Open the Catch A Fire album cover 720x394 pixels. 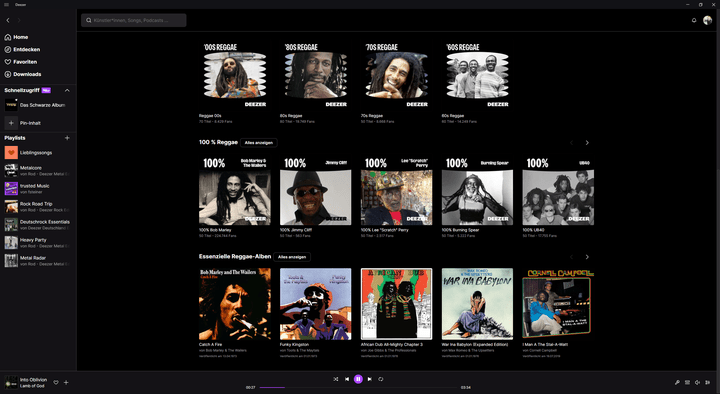click(x=235, y=304)
